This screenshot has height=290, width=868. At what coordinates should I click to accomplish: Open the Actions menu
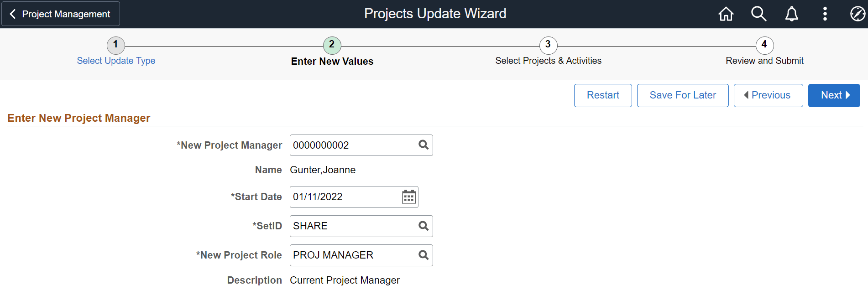click(825, 14)
